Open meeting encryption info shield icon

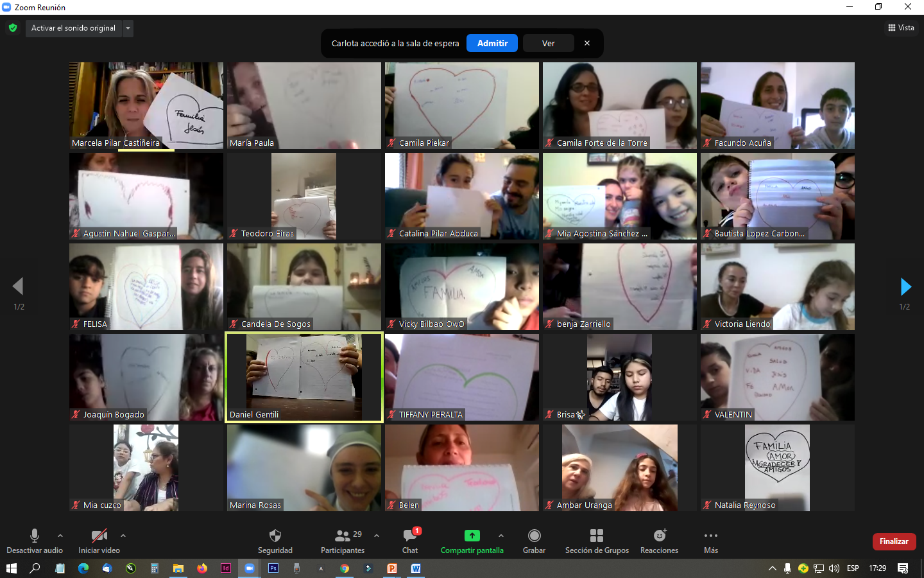tap(13, 28)
